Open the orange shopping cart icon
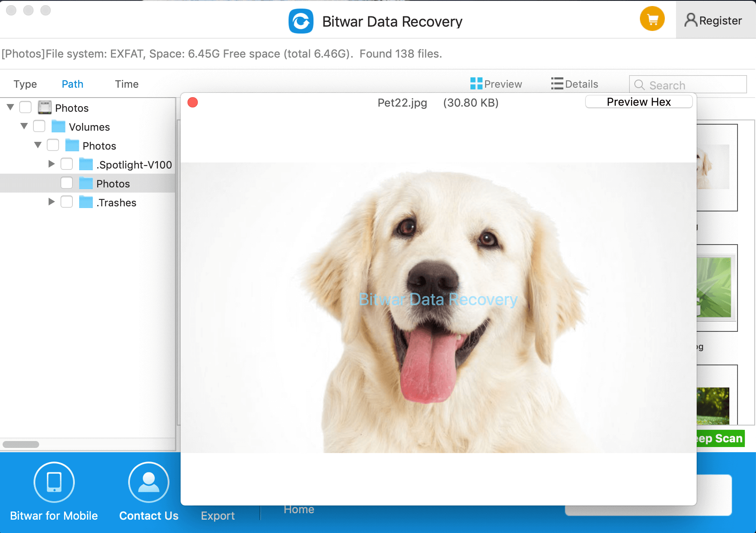The image size is (756, 533). [x=652, y=19]
